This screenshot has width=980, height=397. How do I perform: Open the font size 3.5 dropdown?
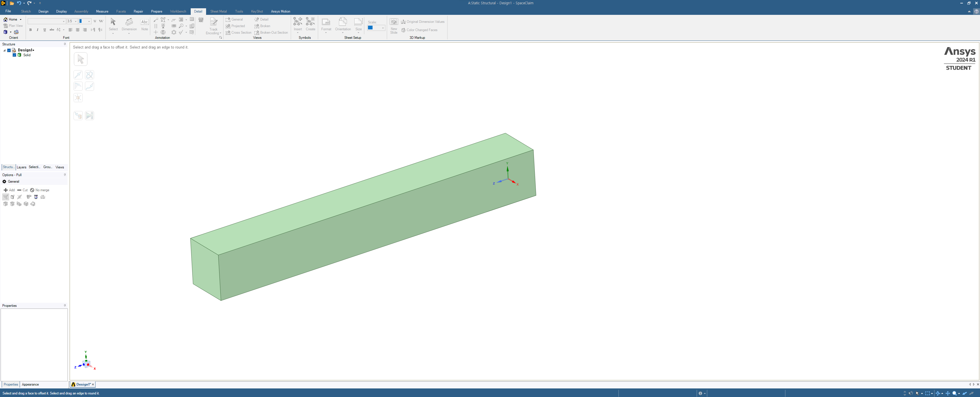coord(76,21)
